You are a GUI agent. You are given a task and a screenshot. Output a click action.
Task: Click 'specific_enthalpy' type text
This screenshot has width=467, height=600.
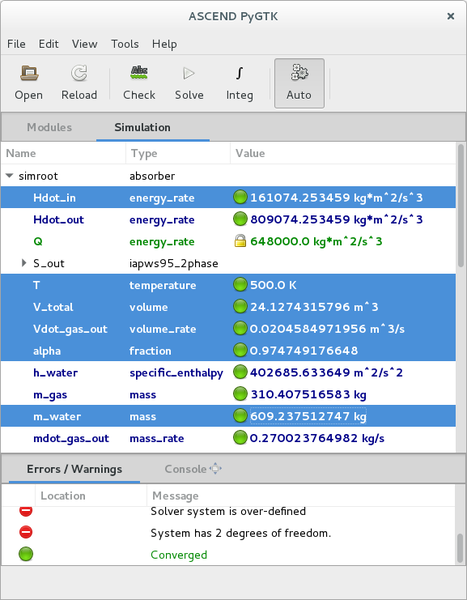pos(176,373)
